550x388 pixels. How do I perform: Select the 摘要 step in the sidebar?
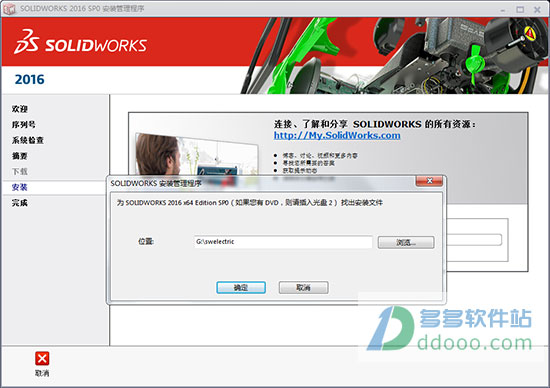pyautogui.click(x=20, y=156)
